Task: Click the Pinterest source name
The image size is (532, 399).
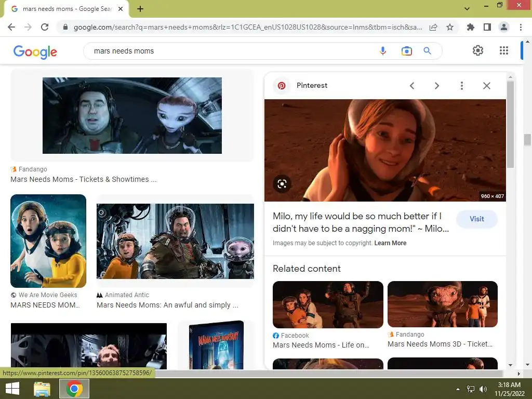Action: point(312,86)
